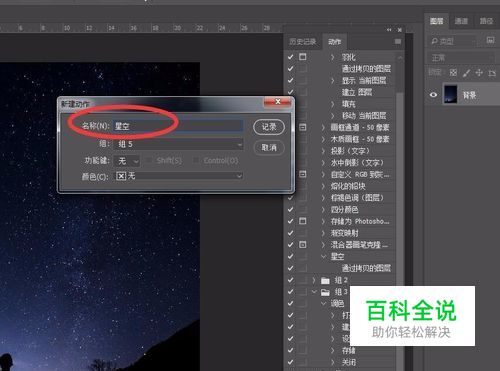Expand the 羽化 step details
Screen dimensions: 500x371
pos(332,57)
